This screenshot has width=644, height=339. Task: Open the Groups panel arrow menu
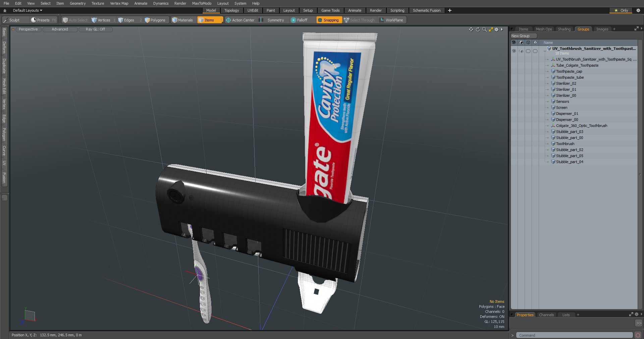point(641,29)
